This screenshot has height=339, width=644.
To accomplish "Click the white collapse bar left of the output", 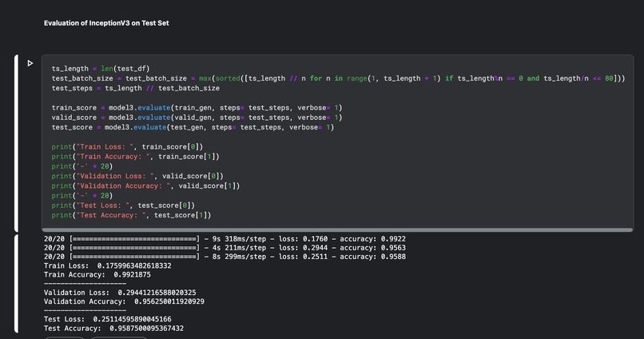I will [17, 284].
